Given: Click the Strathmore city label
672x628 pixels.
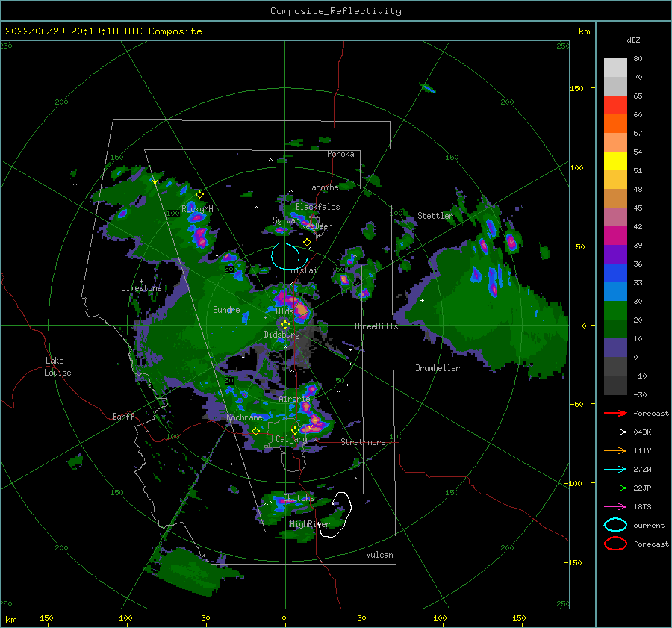Looking at the screenshot, I should [363, 442].
